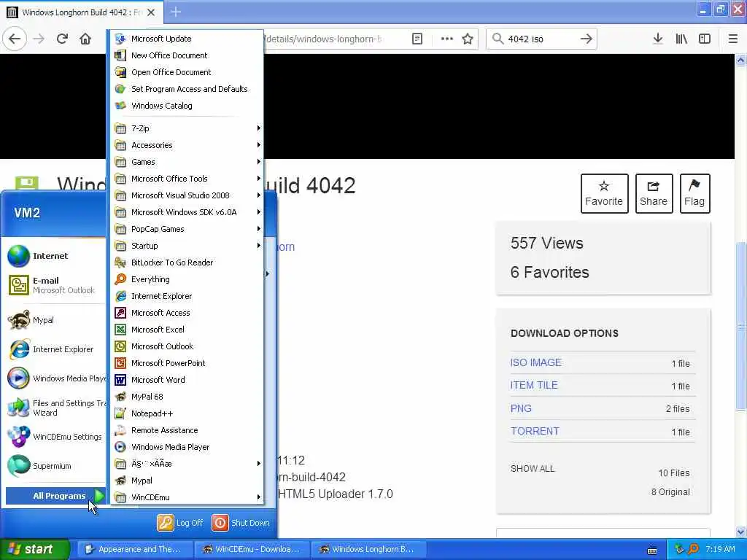The width and height of the screenshot is (747, 560).
Task: Click the Shut Down button
Action: [x=241, y=523]
